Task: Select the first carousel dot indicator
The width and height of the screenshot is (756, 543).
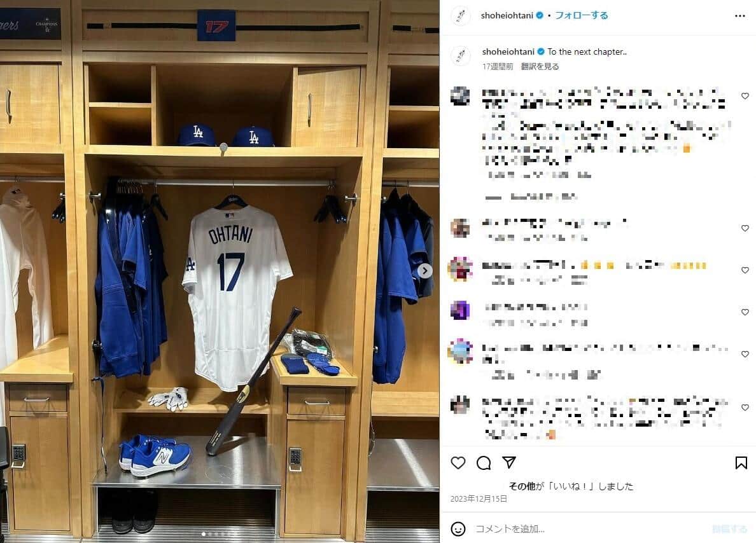Action: [x=204, y=534]
